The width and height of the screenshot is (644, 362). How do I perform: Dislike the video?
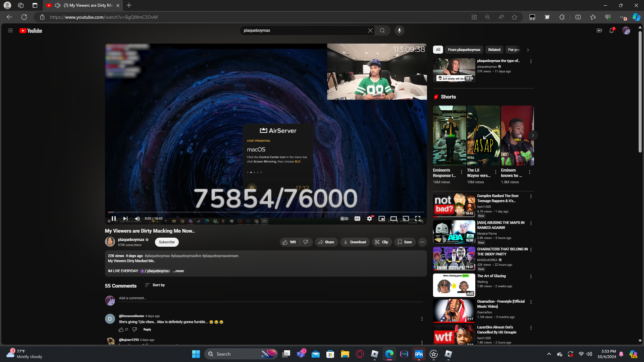[306, 242]
